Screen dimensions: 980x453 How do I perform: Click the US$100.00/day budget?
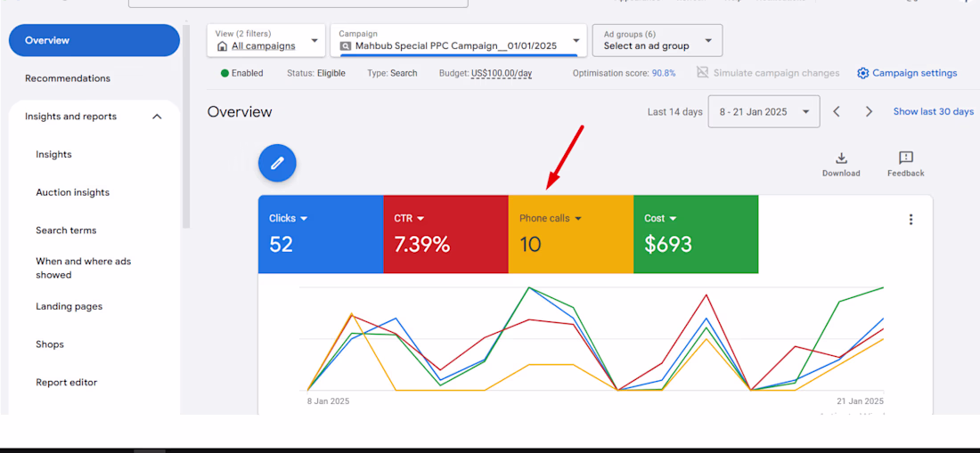pos(502,73)
